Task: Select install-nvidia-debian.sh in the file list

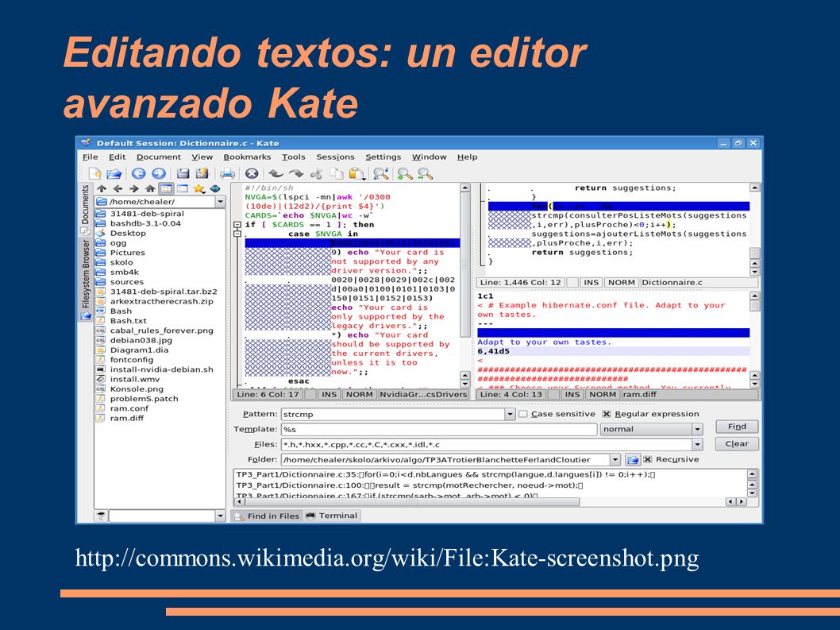Action: pos(162,369)
